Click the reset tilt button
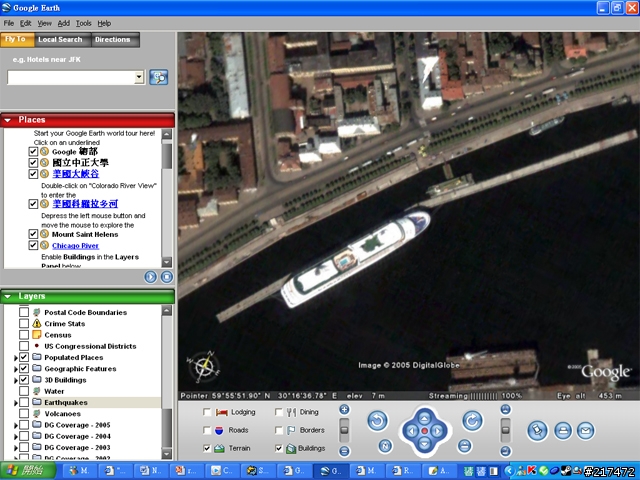 [464, 446]
